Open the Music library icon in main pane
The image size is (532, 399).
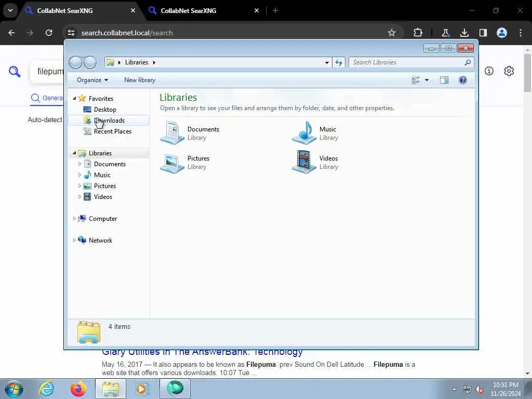coord(304,133)
